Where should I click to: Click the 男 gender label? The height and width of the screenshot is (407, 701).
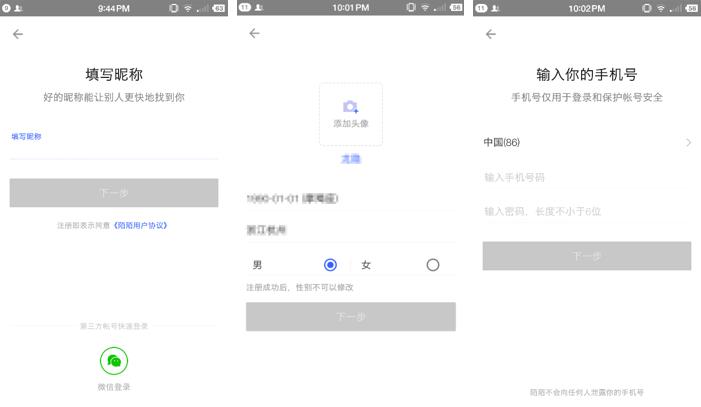point(258,265)
